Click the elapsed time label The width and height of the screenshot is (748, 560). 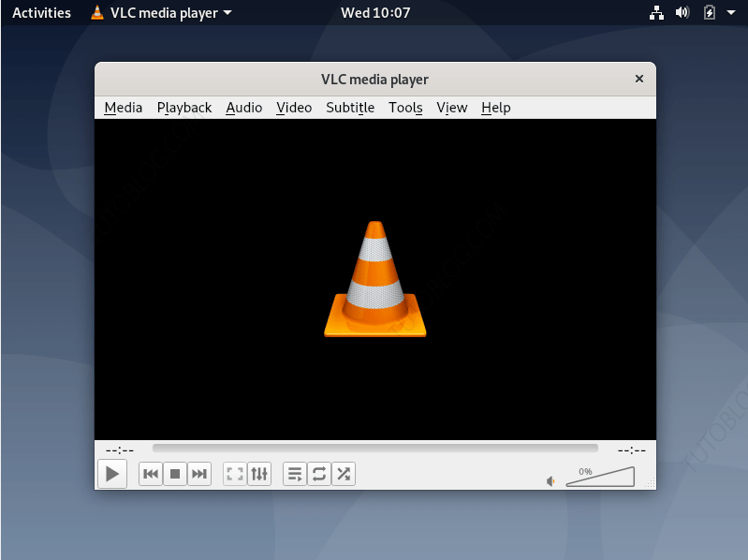[120, 449]
